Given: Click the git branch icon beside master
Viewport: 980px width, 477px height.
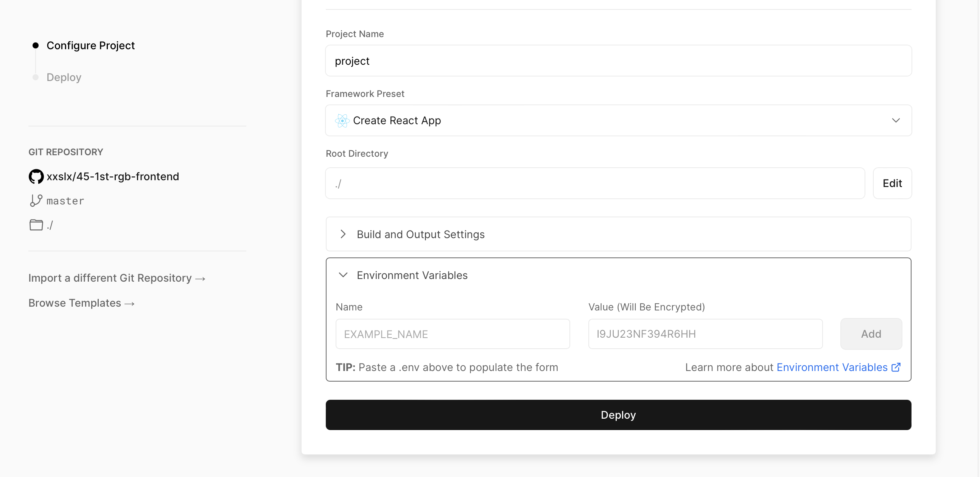Looking at the screenshot, I should point(36,201).
